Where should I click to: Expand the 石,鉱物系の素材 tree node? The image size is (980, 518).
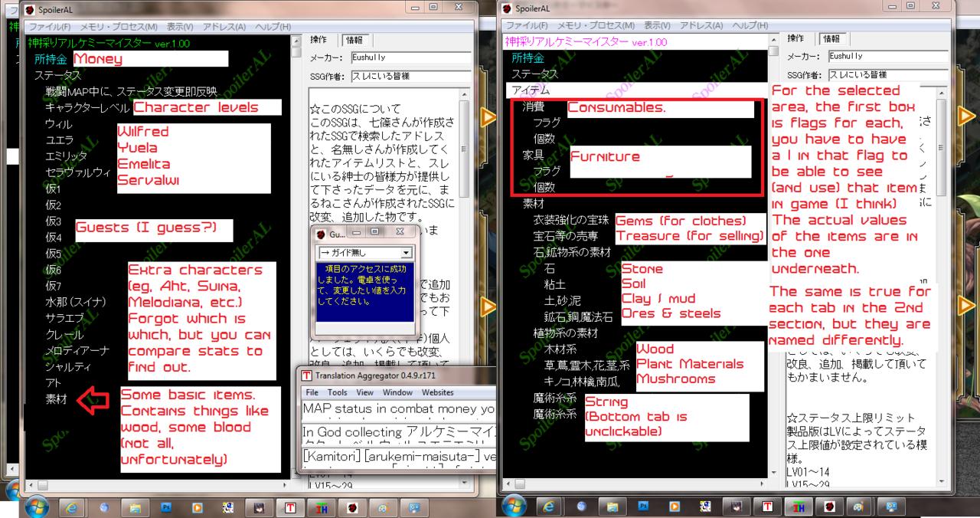[572, 252]
